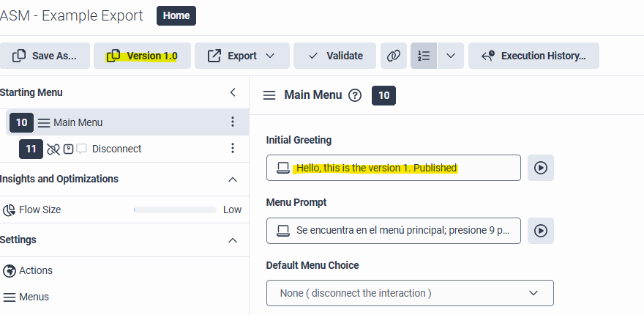This screenshot has height=315, width=644.
Task: Click the Flow Size progress bar
Action: pos(175,210)
